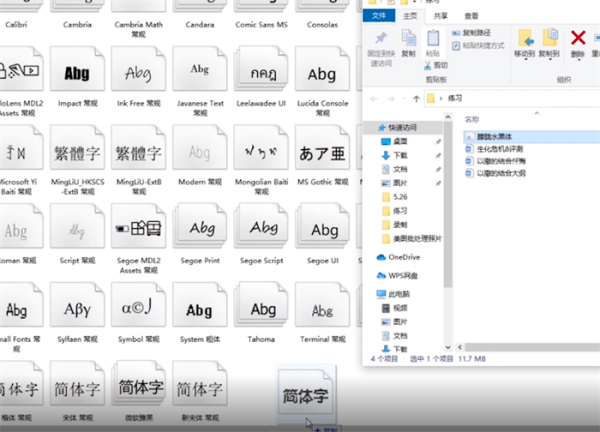
Task: Select the Lucida Console font icon
Action: [322, 69]
